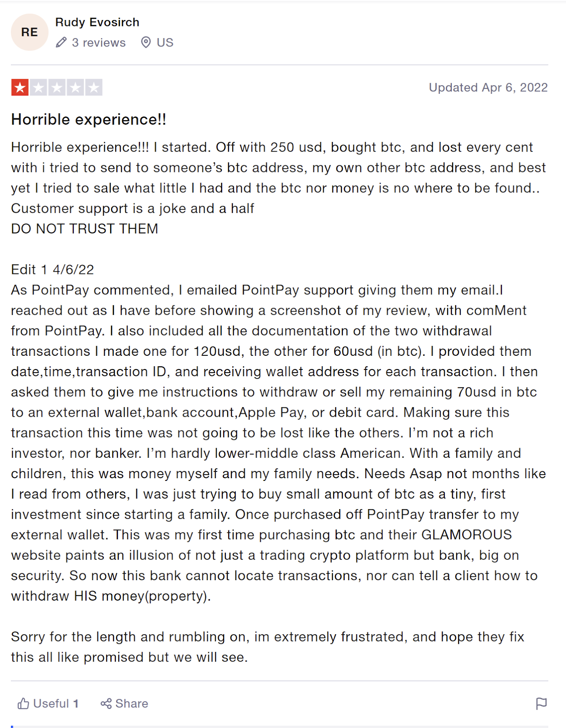This screenshot has width=566, height=728.
Task: Click the location pin icon
Action: coord(146,43)
